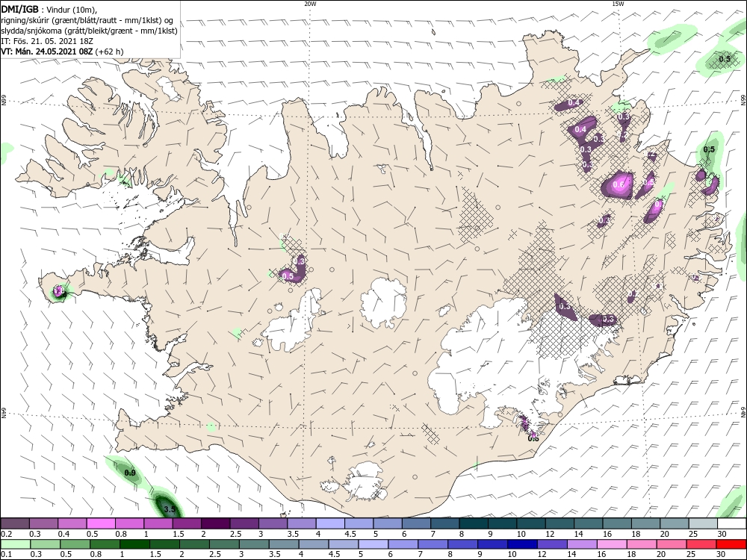Pick the white swatch after 30 in top legend row
Image resolution: width=747 pixels, height=560 pixels.
(731, 524)
